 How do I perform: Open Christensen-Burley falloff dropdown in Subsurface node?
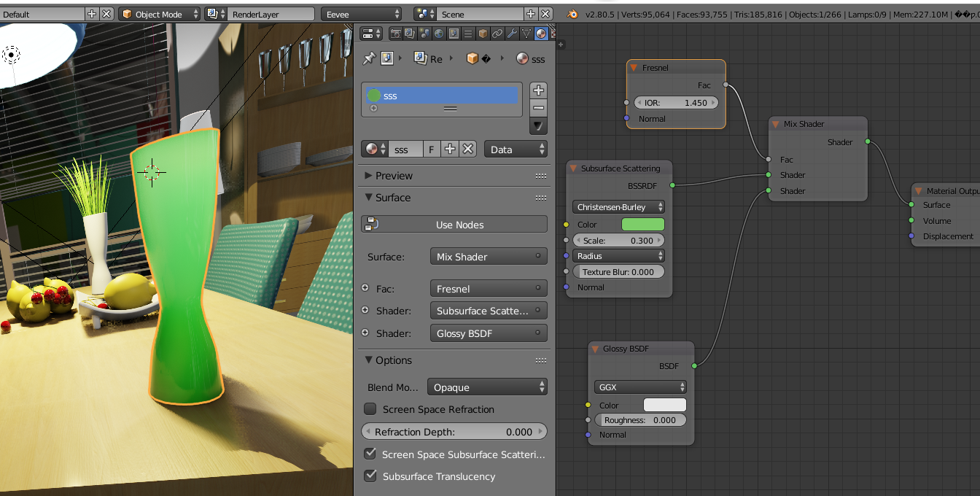[618, 207]
